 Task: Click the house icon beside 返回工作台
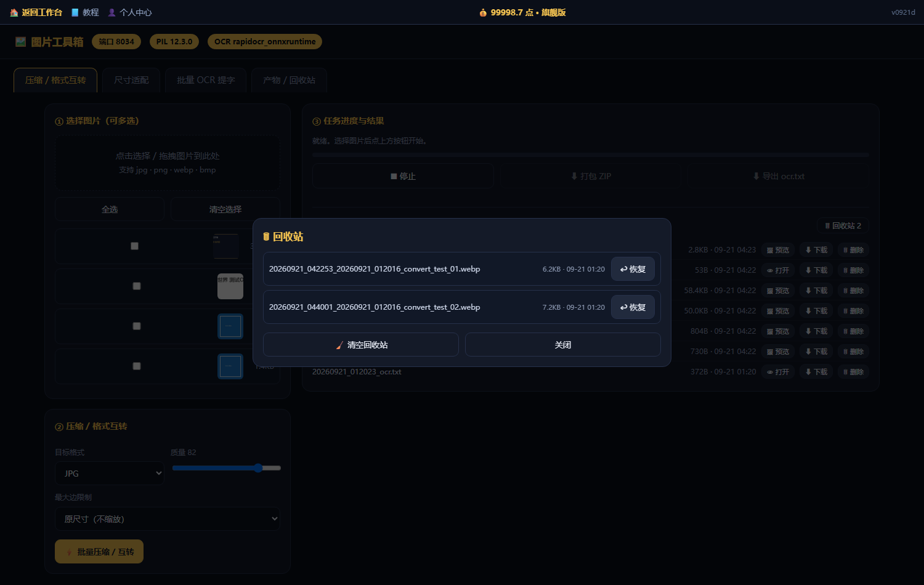[x=14, y=12]
